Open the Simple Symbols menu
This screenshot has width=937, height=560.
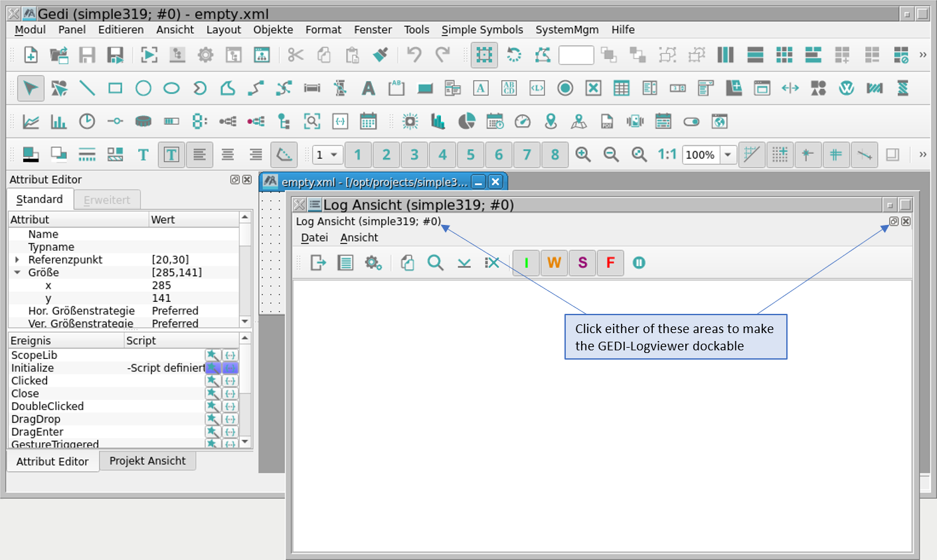click(x=482, y=30)
